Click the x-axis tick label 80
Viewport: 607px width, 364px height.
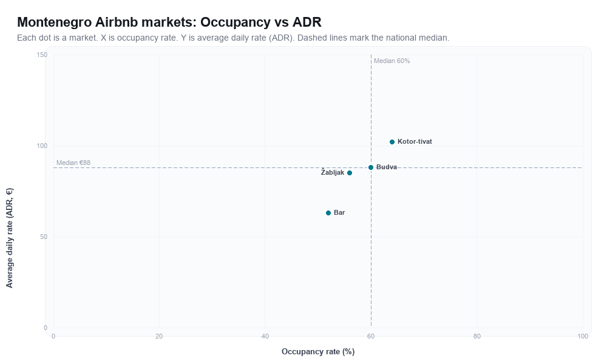pos(477,337)
